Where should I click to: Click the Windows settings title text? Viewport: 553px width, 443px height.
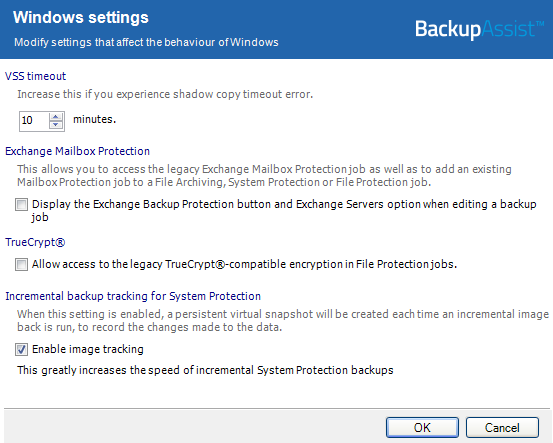point(81,17)
